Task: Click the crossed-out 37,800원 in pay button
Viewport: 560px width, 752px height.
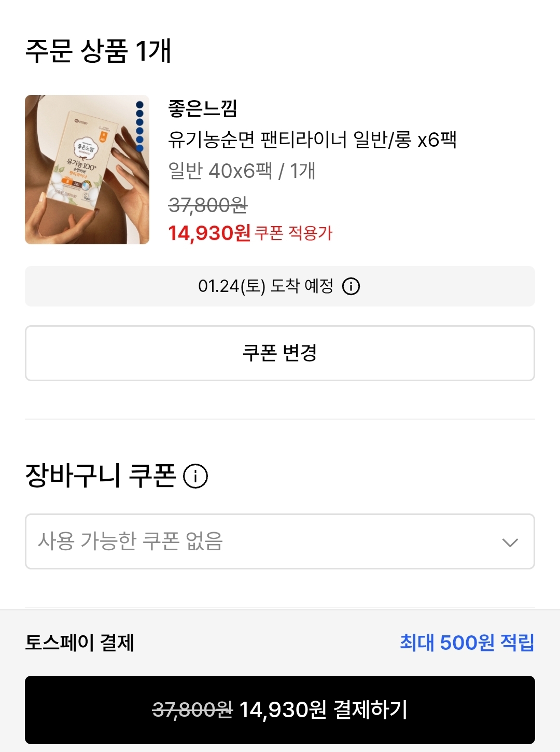Action: point(192,709)
